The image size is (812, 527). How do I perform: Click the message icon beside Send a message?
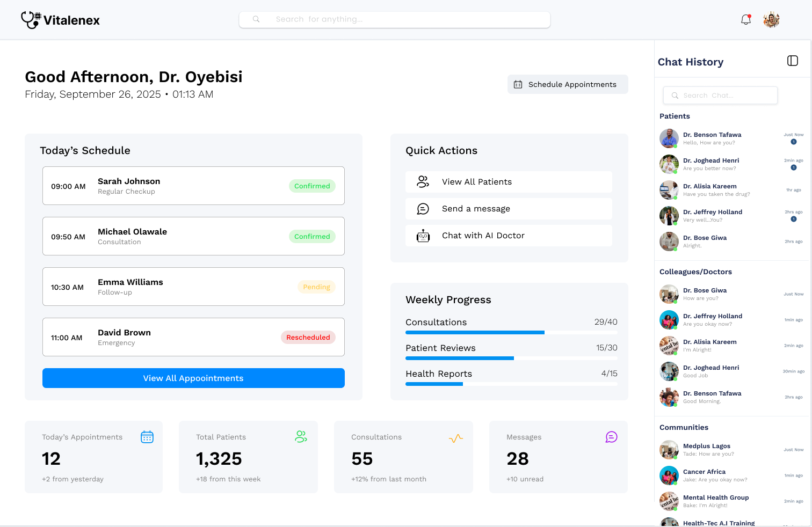(423, 209)
